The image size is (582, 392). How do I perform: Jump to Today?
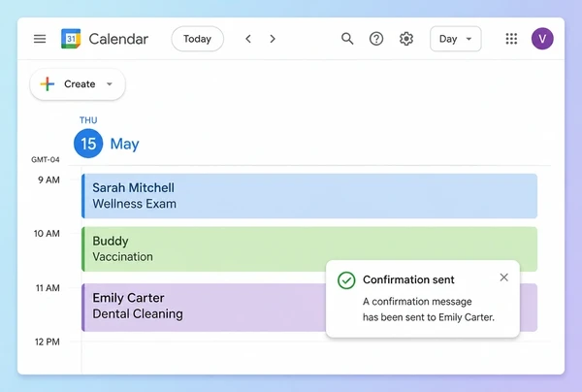(197, 39)
